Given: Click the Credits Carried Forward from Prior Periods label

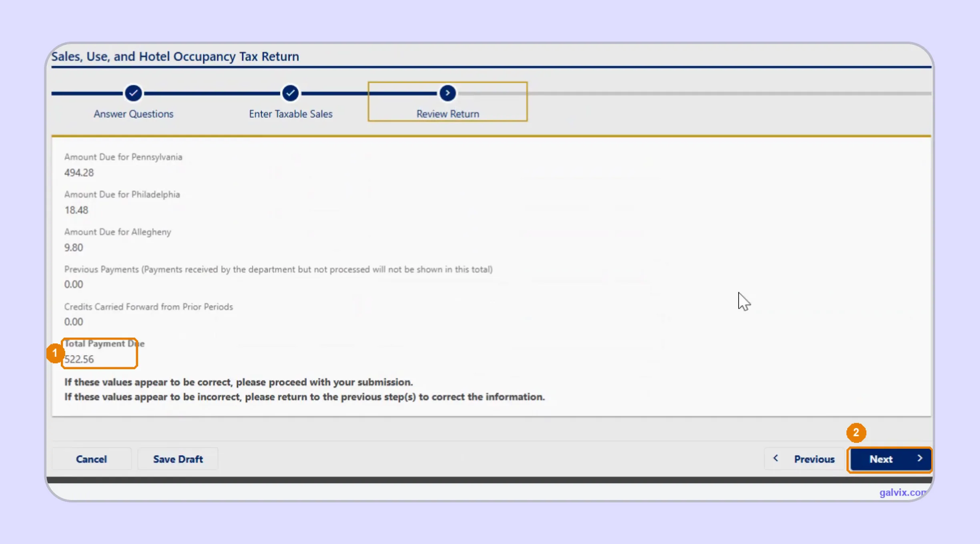Looking at the screenshot, I should point(149,307).
